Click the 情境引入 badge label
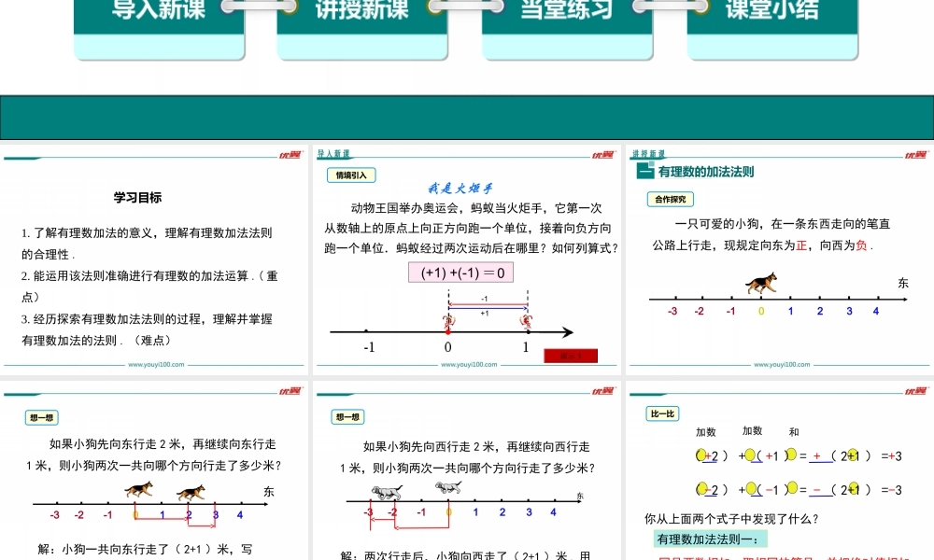The image size is (934, 560). 351,175
